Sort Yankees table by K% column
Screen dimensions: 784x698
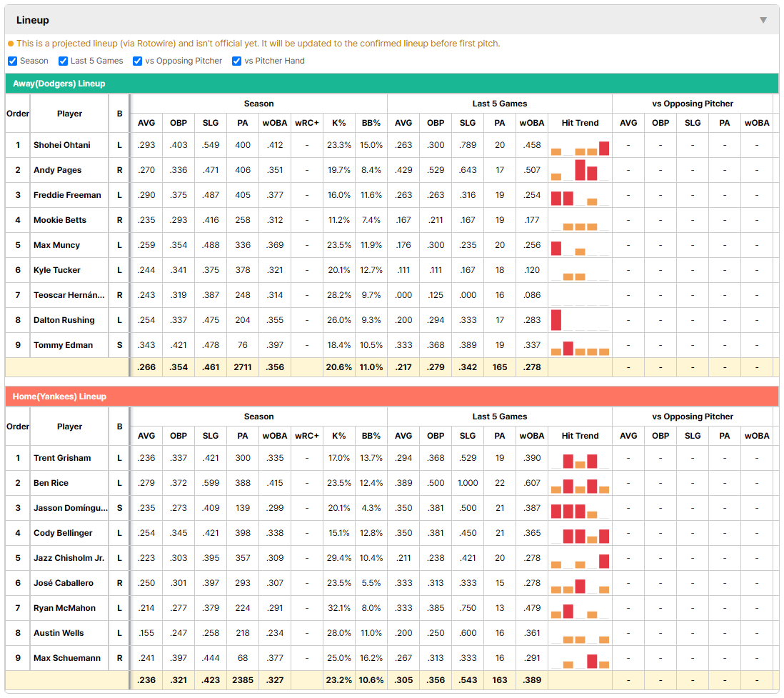[338, 436]
